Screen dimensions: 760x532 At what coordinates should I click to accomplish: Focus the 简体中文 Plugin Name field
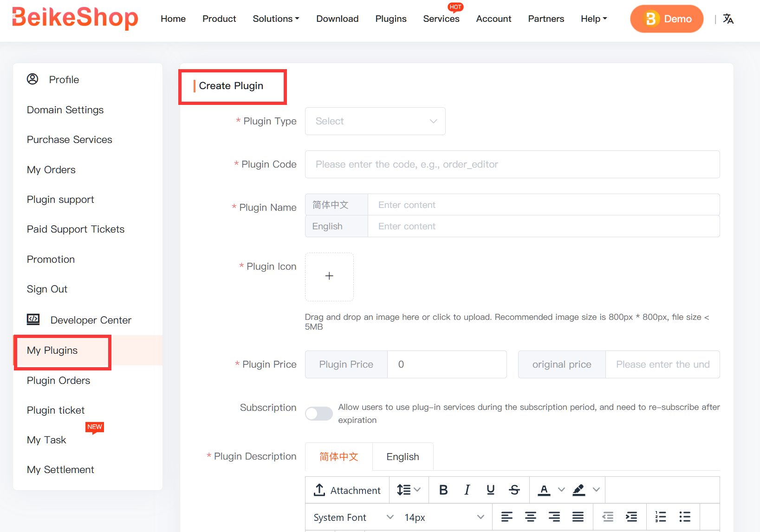pyautogui.click(x=544, y=205)
